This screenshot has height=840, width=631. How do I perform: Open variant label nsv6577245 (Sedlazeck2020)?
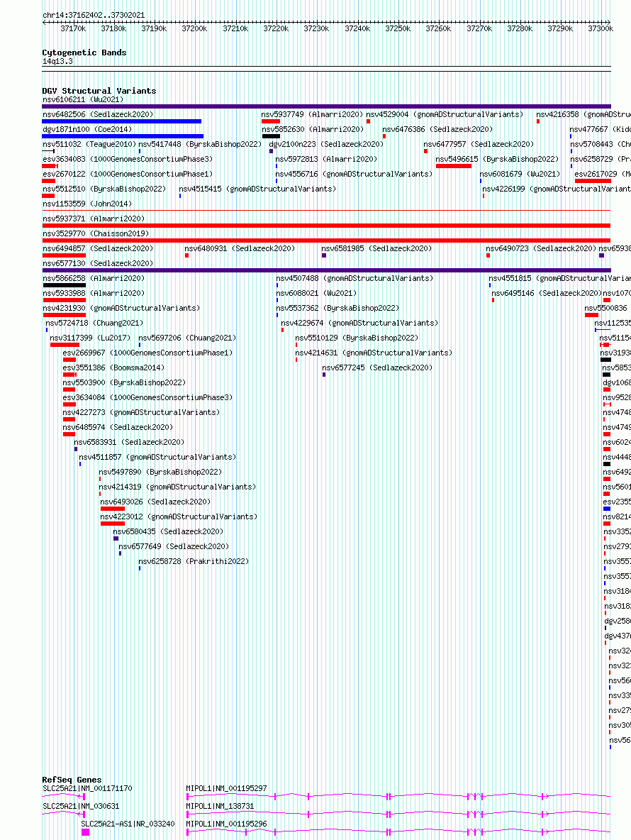point(377,369)
